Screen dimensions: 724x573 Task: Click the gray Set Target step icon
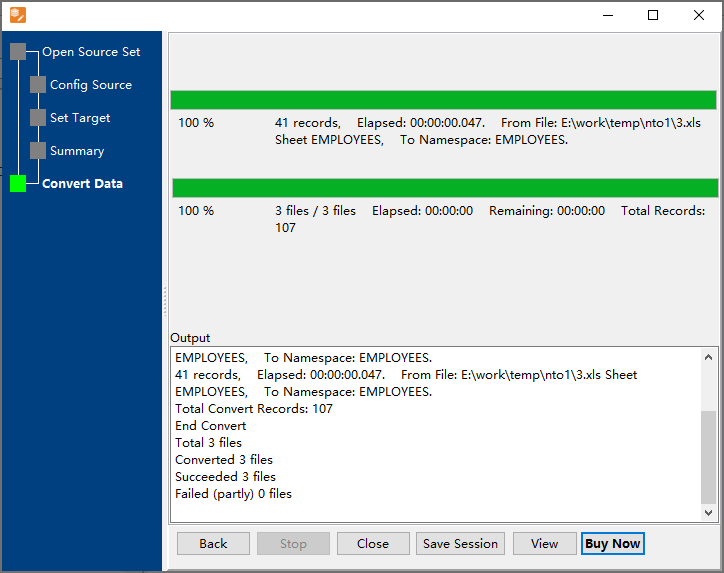[38, 118]
